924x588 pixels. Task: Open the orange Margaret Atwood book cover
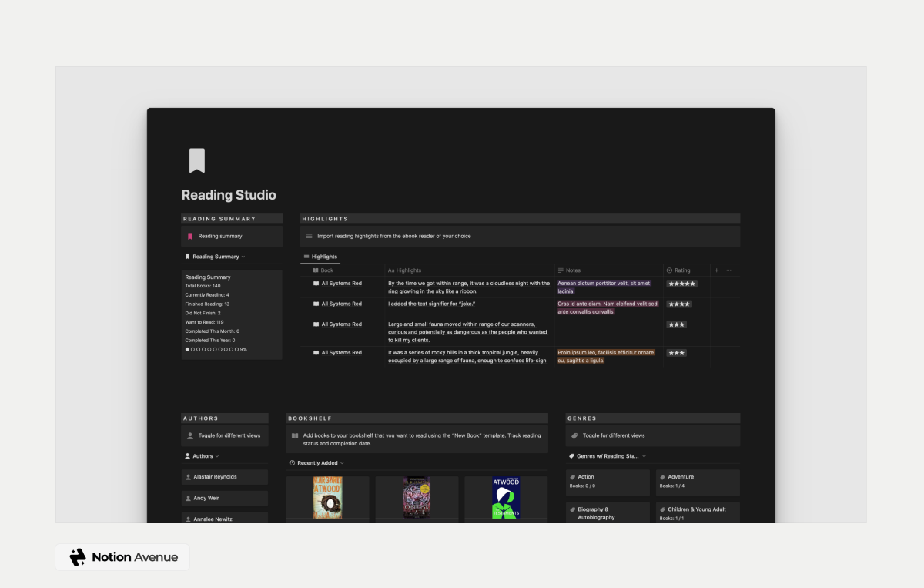tap(328, 498)
